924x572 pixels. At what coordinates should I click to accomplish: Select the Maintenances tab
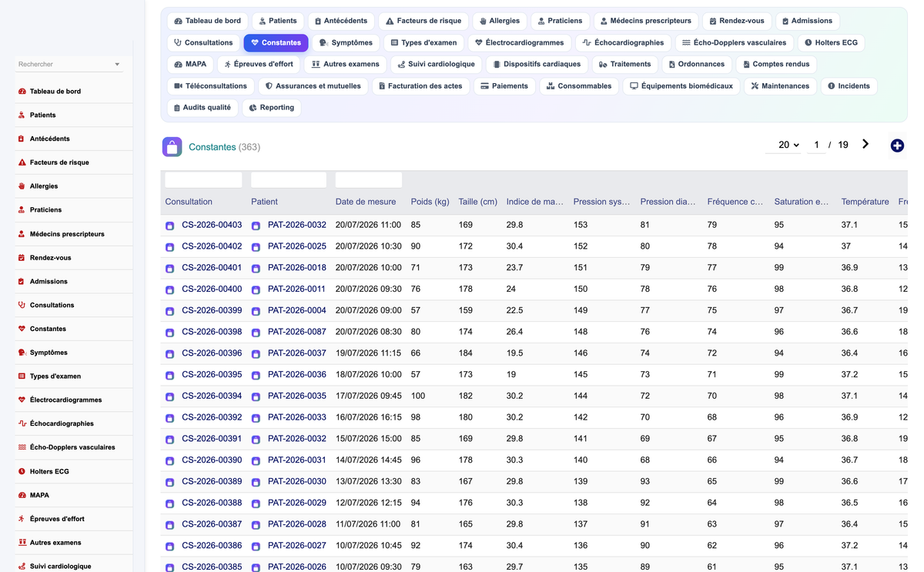pos(779,85)
